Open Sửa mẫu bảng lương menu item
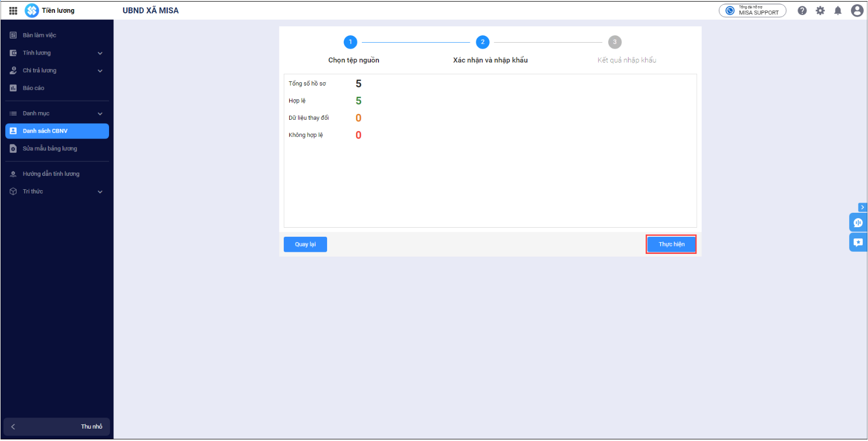Screen dimensions: 868x441 click(57, 149)
